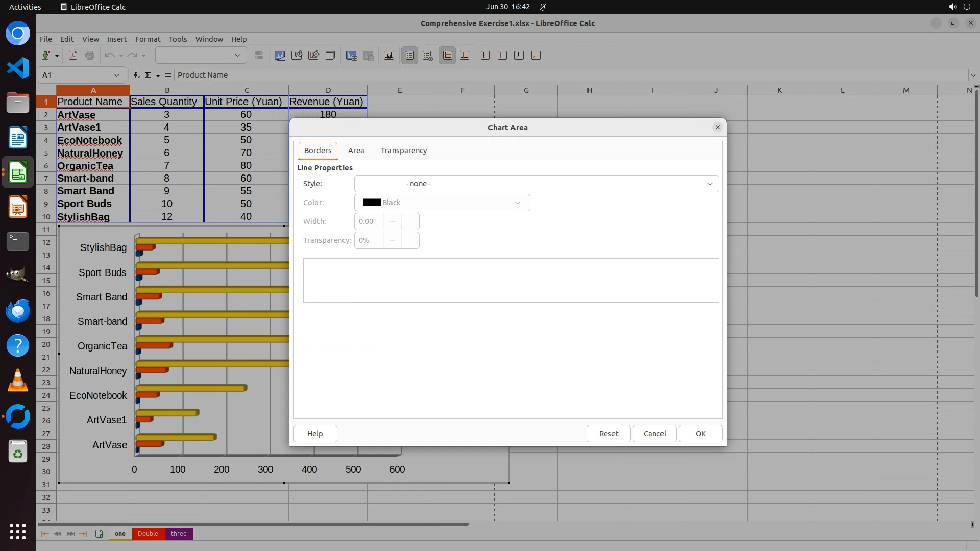Open the 3D View toolbar icon
This screenshot has width=980, height=551.
330,55
